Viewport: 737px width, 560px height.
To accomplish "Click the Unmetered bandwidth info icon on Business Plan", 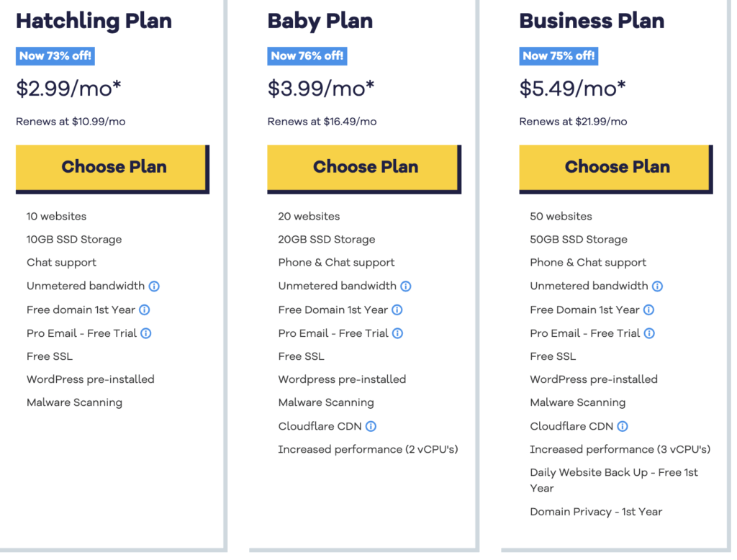I will 657,286.
